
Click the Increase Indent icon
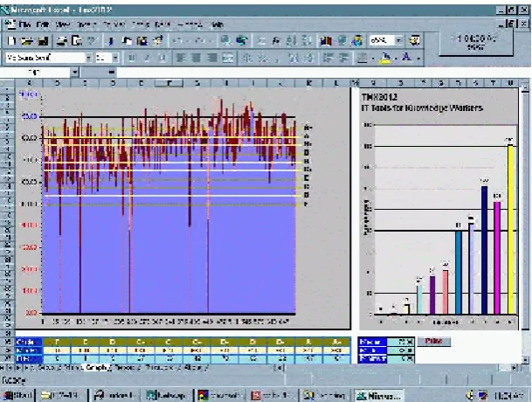click(x=343, y=58)
